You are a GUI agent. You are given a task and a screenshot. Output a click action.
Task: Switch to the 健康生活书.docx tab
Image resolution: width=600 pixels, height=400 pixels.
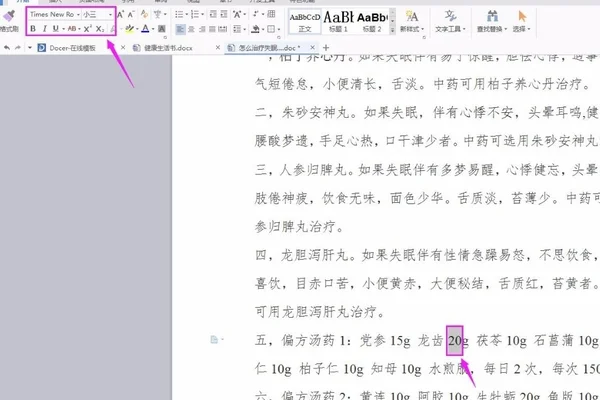tap(163, 48)
